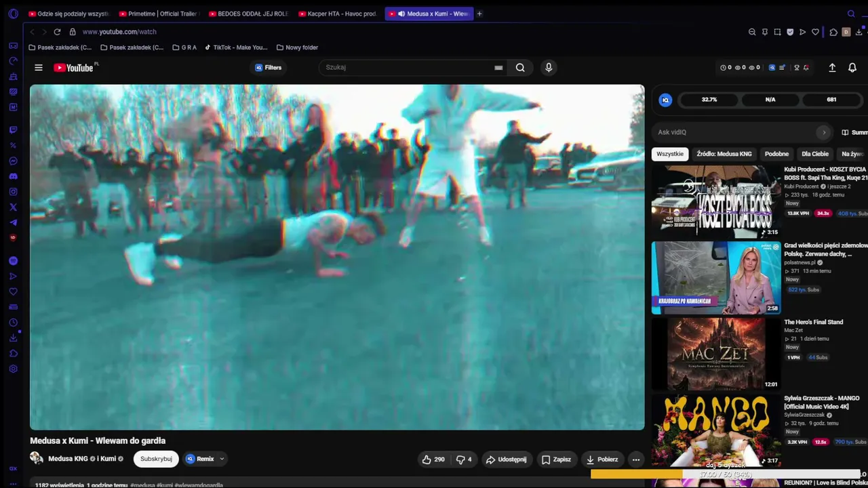Open the browser extensions puzzle icon
Screen dimensions: 868x488
point(833,32)
